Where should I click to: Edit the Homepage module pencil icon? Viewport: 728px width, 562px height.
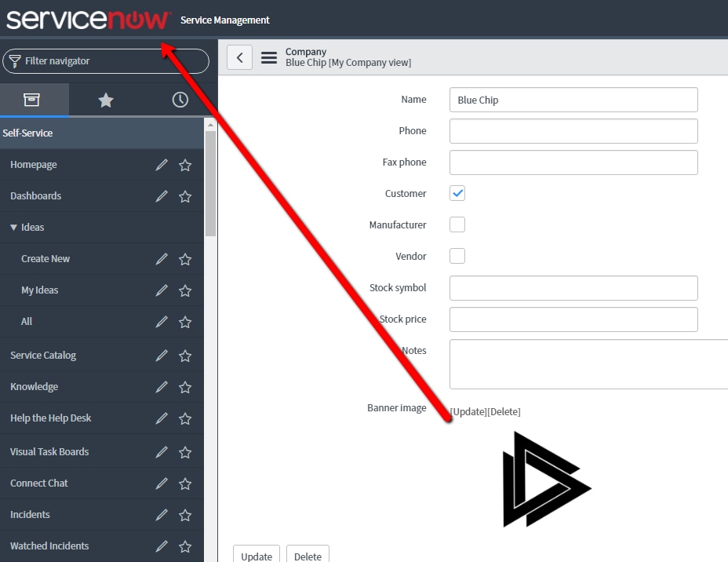tap(161, 165)
